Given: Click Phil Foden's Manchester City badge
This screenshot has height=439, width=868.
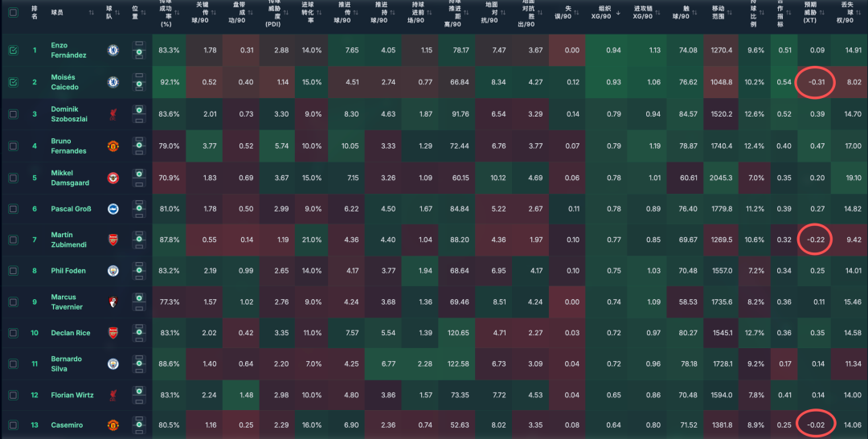Looking at the screenshot, I should point(113,271).
